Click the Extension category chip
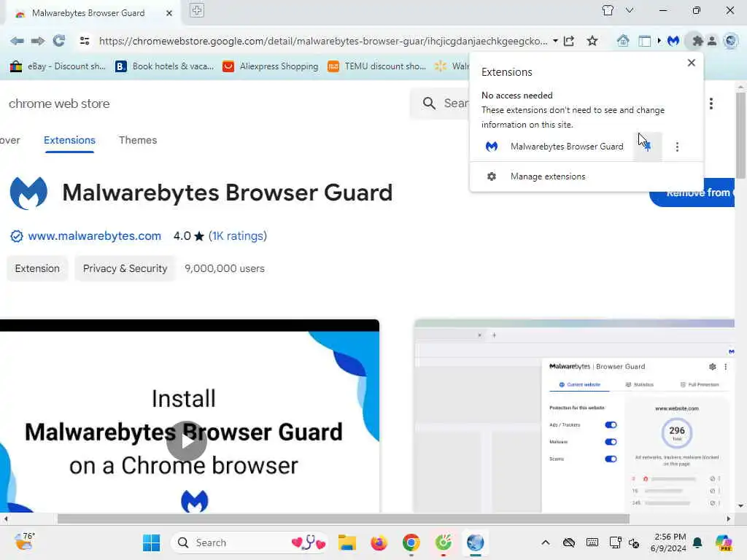 click(x=37, y=268)
